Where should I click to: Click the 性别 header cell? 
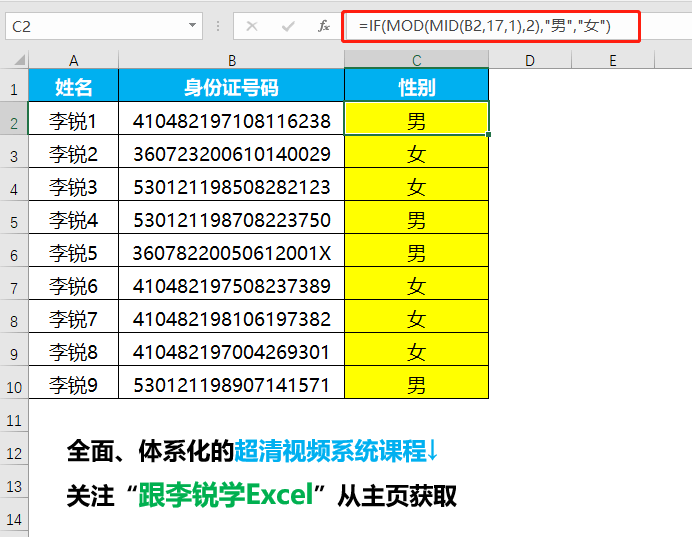417,86
